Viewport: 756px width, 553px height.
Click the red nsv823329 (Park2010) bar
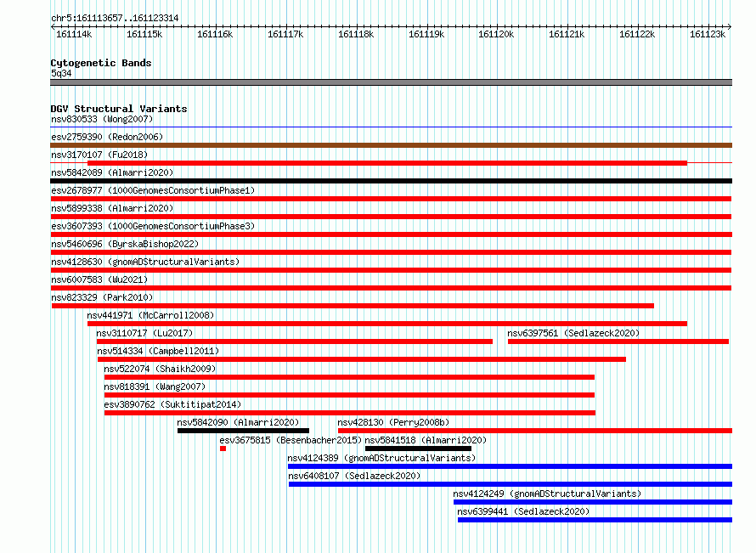tap(353, 306)
